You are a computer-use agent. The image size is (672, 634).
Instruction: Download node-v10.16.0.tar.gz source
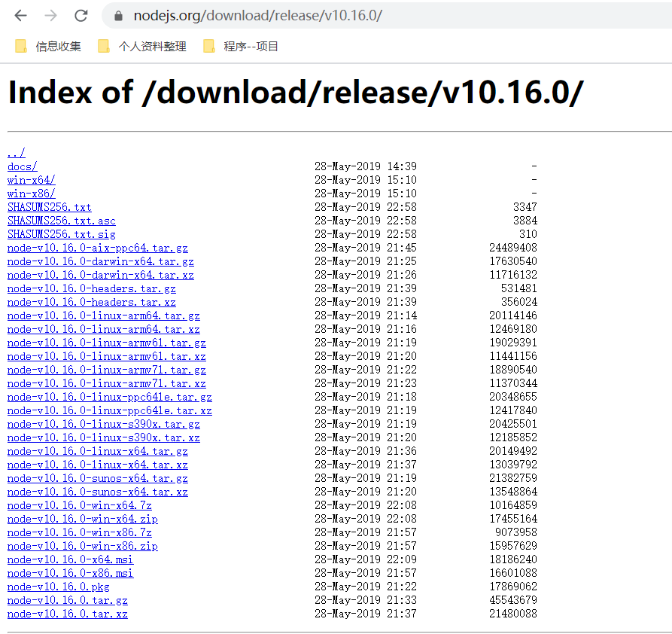point(67,601)
